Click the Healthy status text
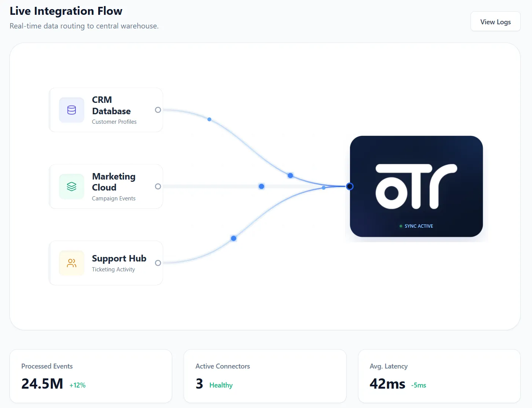Image resolution: width=532 pixels, height=408 pixels. tap(221, 385)
